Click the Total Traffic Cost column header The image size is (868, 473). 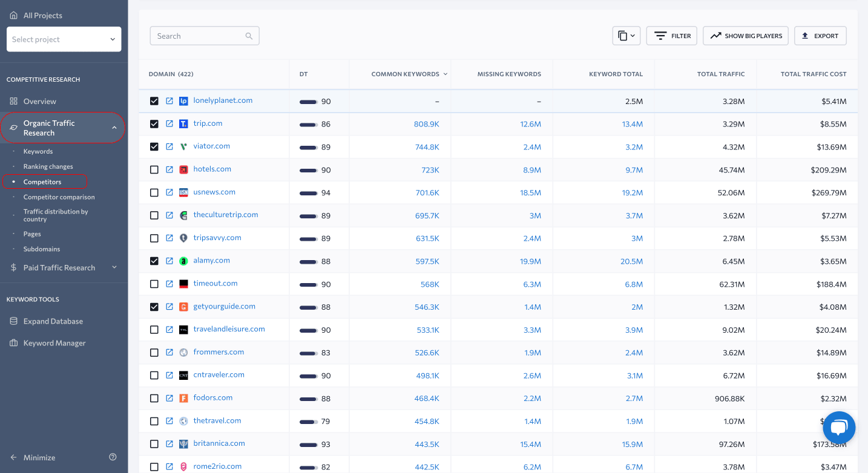[x=814, y=74]
